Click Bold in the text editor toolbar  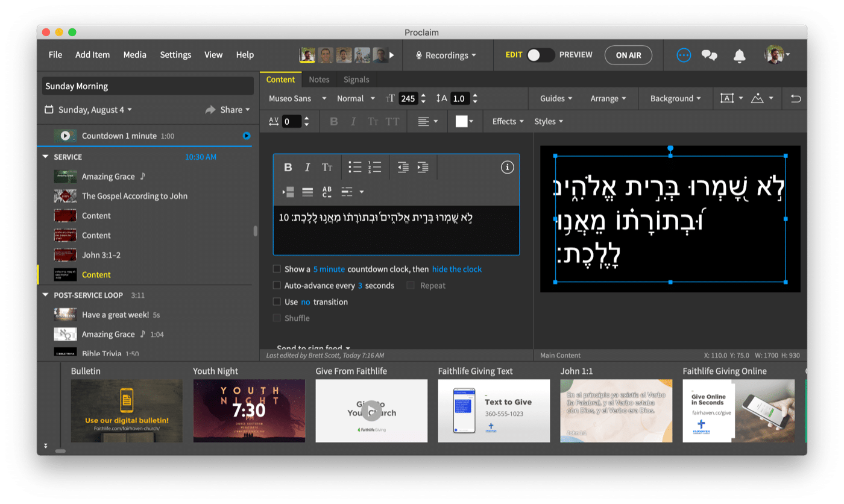288,168
